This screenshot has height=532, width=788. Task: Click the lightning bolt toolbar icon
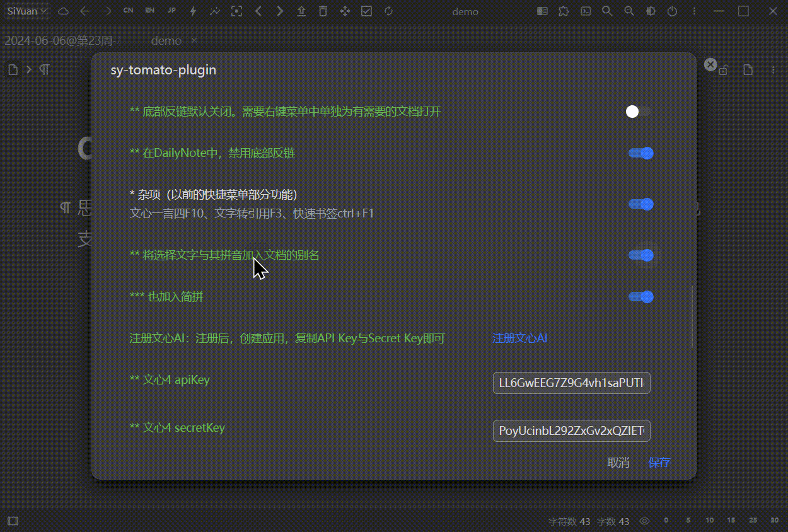pos(193,11)
